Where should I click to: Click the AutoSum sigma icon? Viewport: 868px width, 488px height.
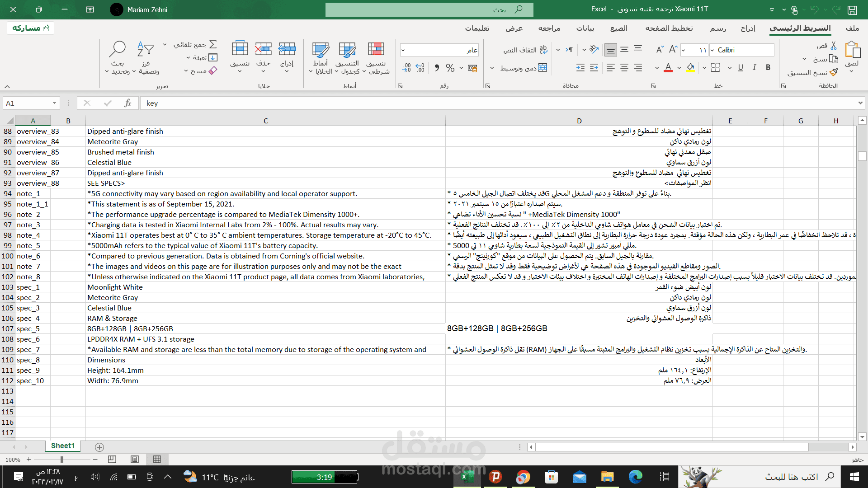coord(213,44)
